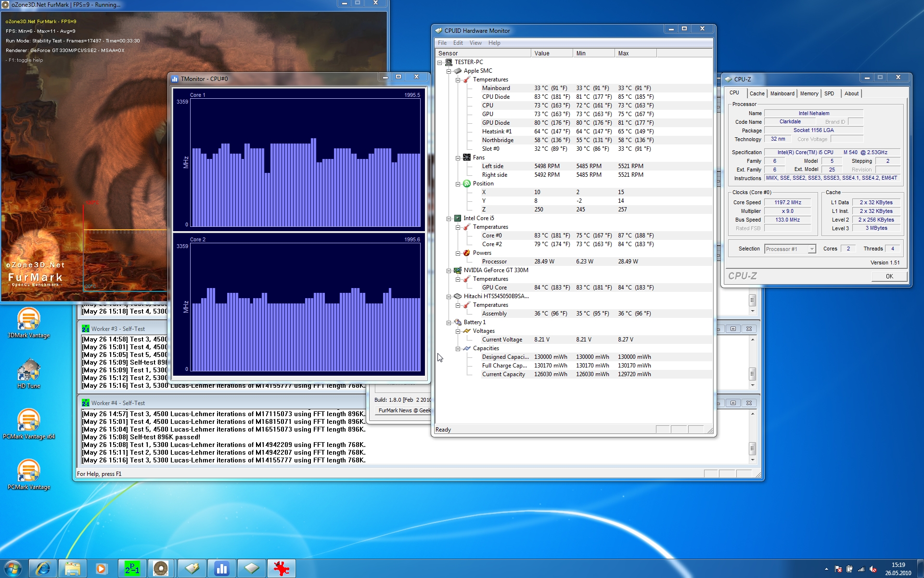This screenshot has width=924, height=578.
Task: Click the Intel Core i5 chip icon
Action: 458,218
